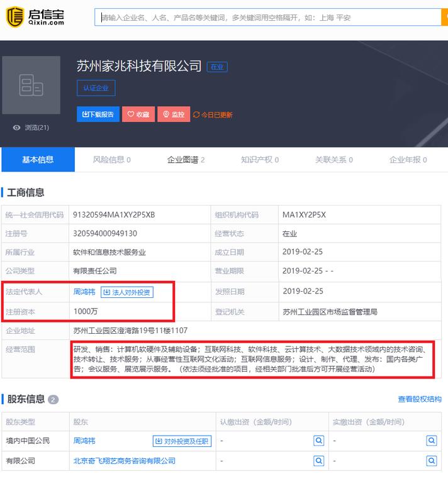448x479 pixels.
Task: Select the 基本信息 tab
Action: pyautogui.click(x=38, y=160)
